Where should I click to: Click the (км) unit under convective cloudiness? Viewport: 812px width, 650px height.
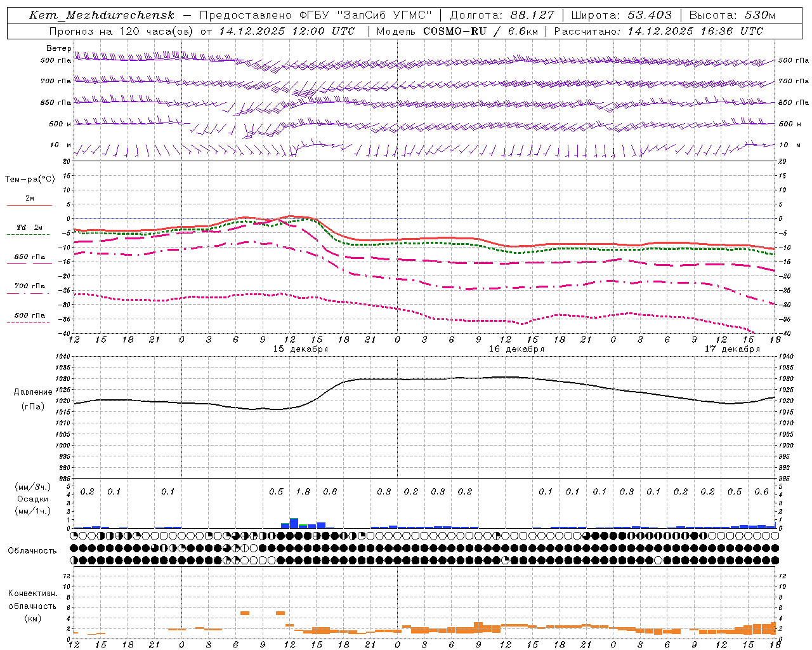pos(32,618)
